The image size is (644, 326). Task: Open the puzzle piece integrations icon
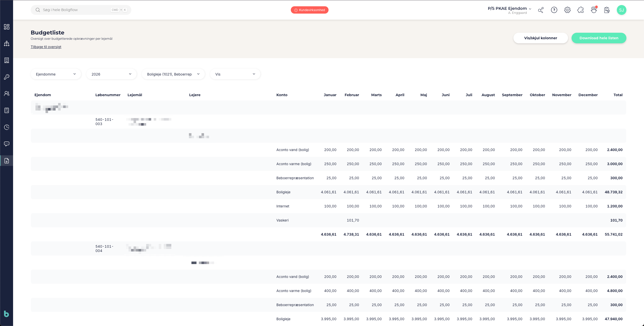[580, 10]
